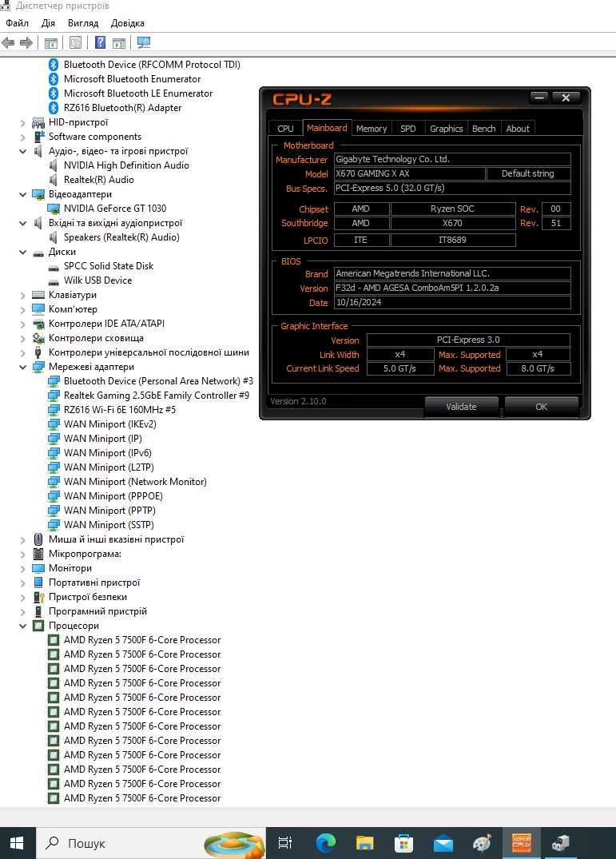Switch to the Graphics tab in CPU-Z
The height and width of the screenshot is (859, 616).
pyautogui.click(x=447, y=128)
